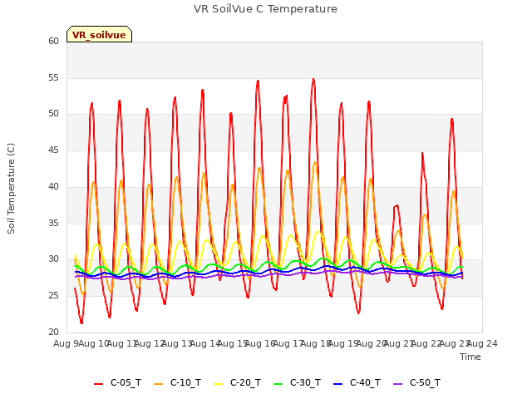The height and width of the screenshot is (399, 532).
Task: Click the red C-05_T legend color marker
Action: [x=98, y=384]
